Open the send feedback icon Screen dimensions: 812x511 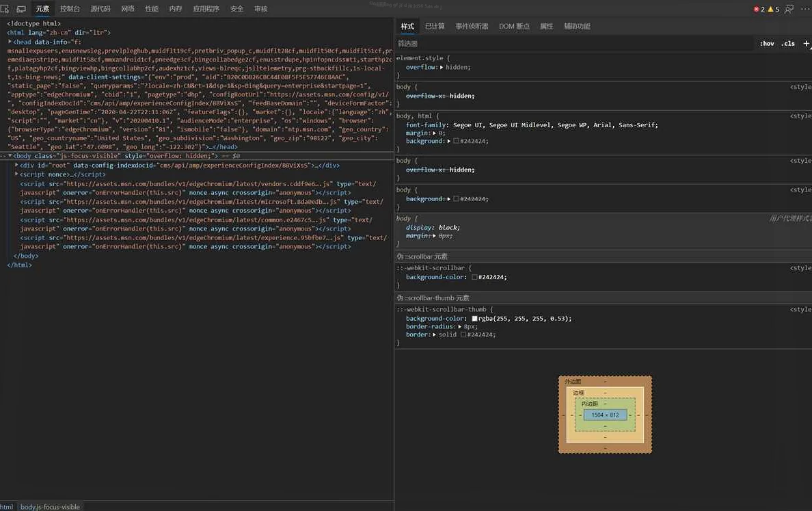tap(789, 9)
